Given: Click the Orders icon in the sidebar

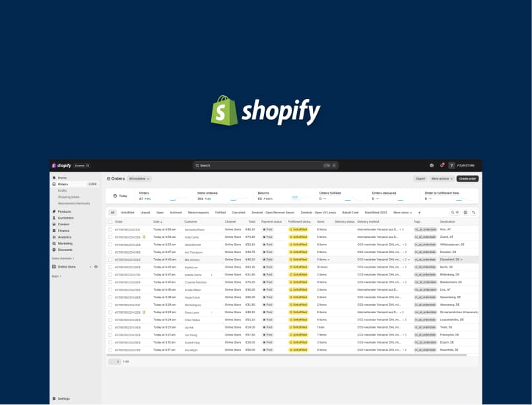Looking at the screenshot, I should (54, 184).
